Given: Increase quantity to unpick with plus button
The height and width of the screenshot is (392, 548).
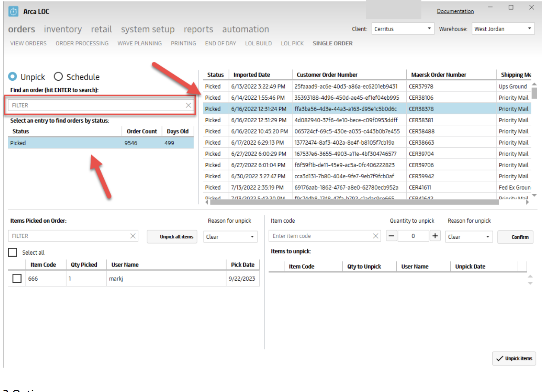Looking at the screenshot, I should pos(435,236).
